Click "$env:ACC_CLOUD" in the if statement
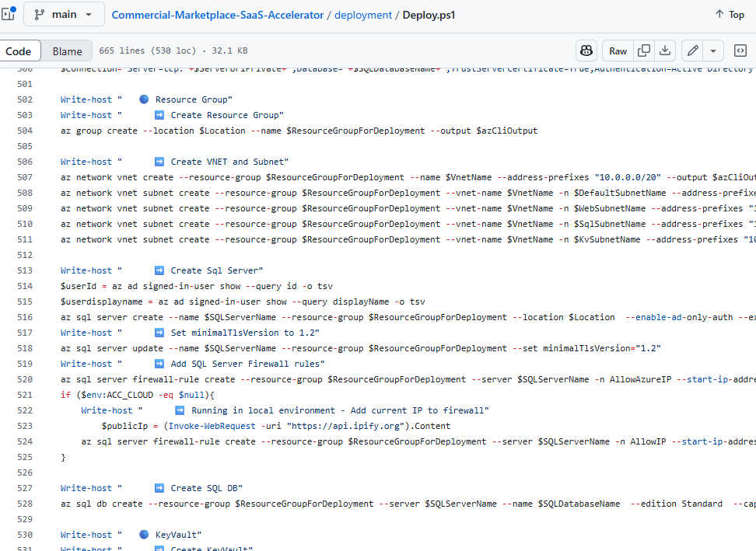Viewport: 756px width, 551px height. point(117,395)
